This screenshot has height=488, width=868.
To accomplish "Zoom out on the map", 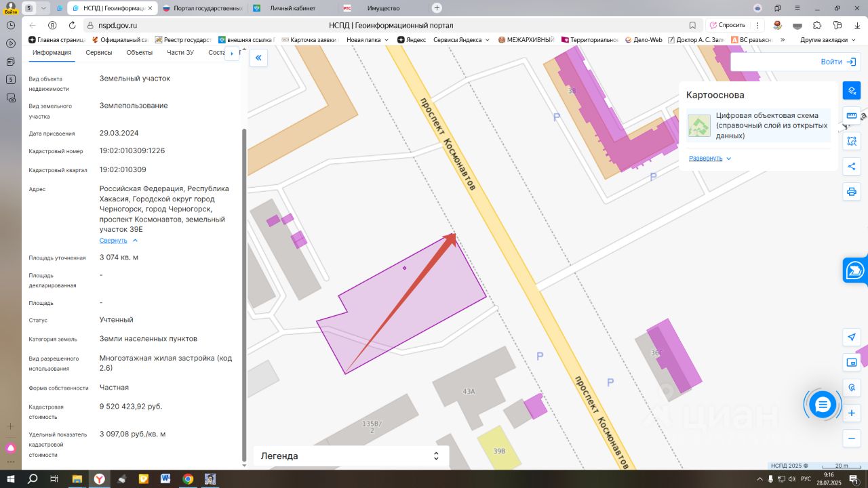I will pos(852,439).
